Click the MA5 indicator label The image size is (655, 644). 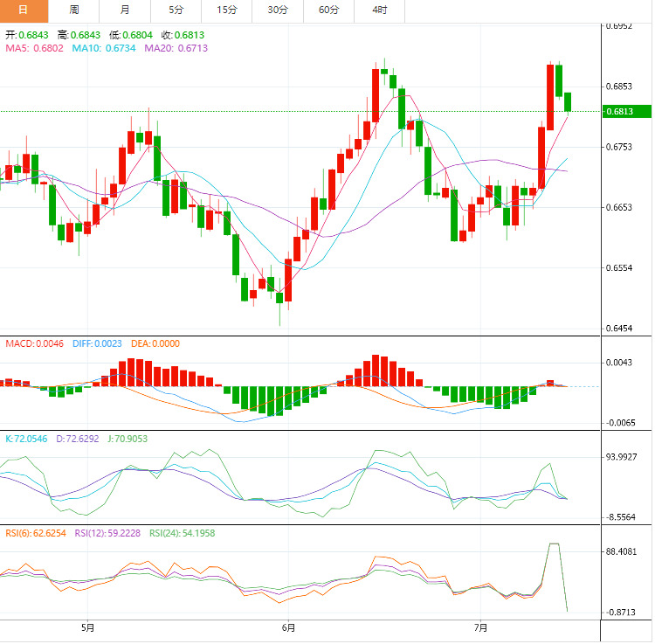(34, 48)
